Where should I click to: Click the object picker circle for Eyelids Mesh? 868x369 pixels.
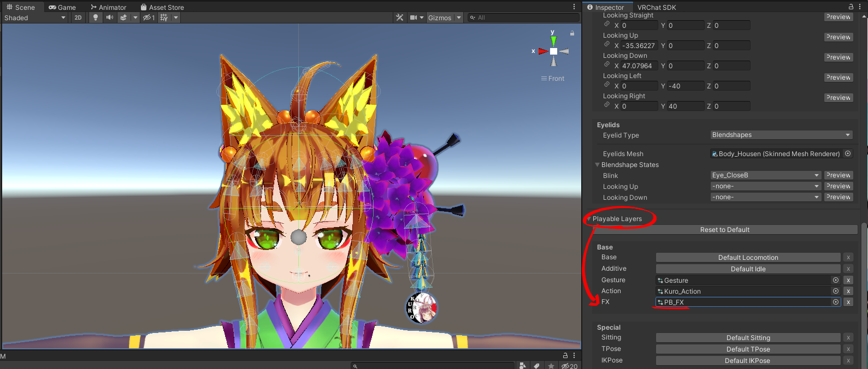[848, 154]
